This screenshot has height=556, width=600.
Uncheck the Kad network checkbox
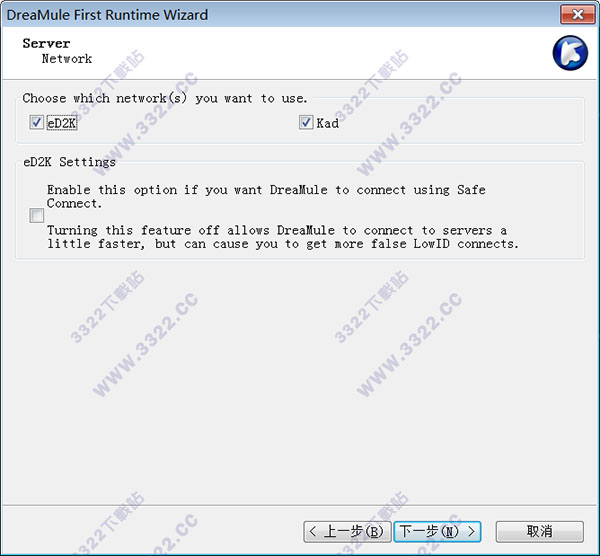(306, 123)
